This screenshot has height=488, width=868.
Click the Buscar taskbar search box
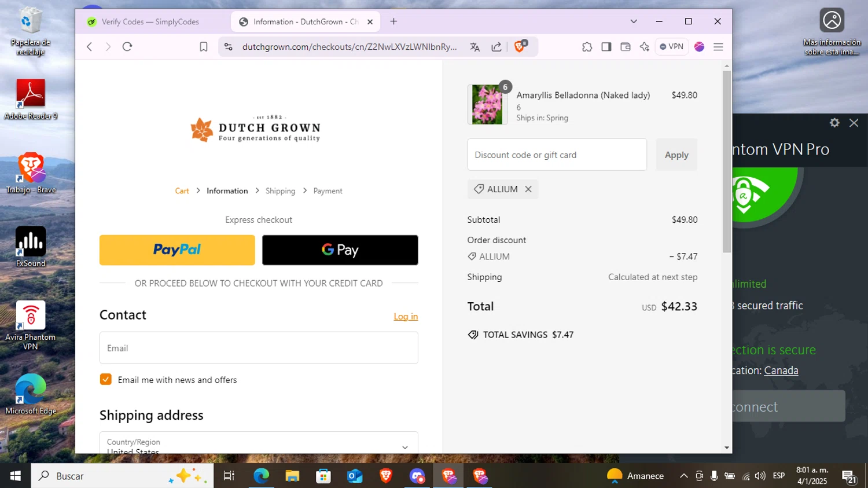[122, 476]
